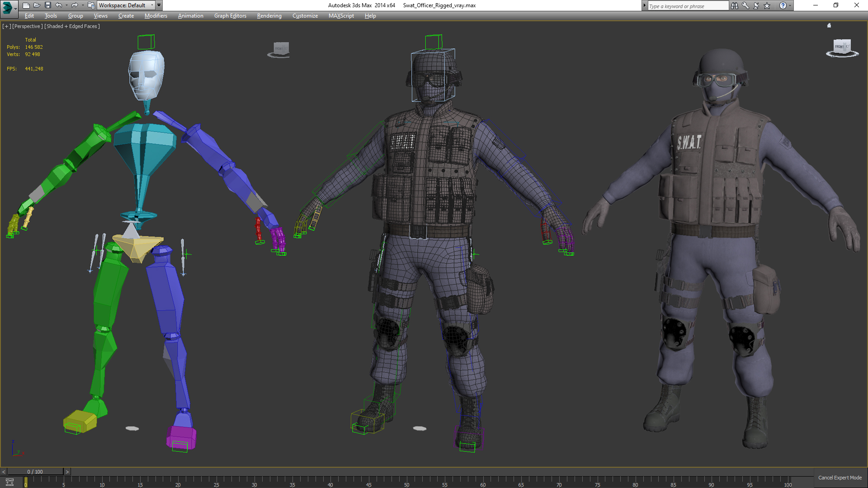The width and height of the screenshot is (868, 488).
Task: Click the Polys count 146 582
Action: (34, 47)
